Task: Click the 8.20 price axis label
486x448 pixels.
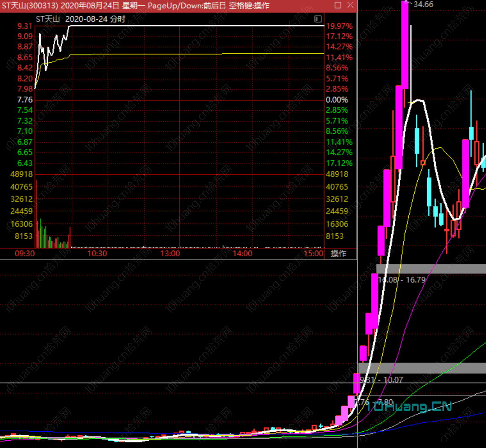Action: point(25,79)
